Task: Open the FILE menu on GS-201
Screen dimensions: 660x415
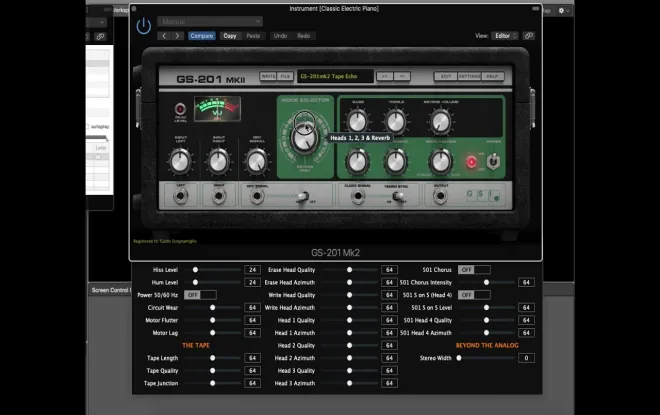Action: [285, 76]
